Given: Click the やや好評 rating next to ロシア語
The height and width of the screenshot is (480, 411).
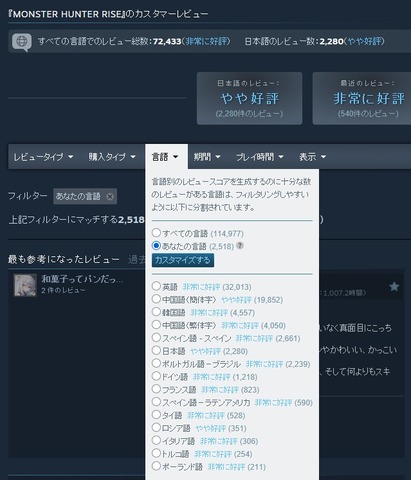Looking at the screenshot, I should 211,428.
